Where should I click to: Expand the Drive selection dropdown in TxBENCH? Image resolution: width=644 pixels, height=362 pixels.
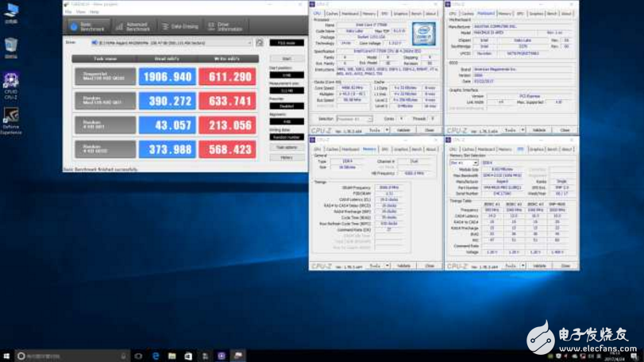coord(175,43)
